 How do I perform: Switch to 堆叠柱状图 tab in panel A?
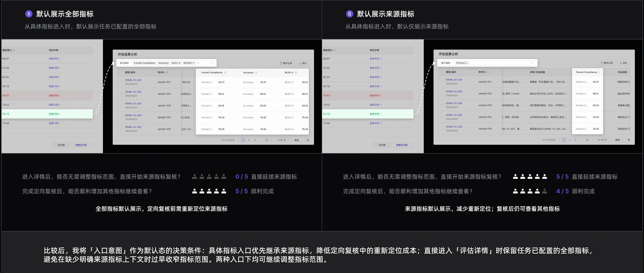[81, 145]
